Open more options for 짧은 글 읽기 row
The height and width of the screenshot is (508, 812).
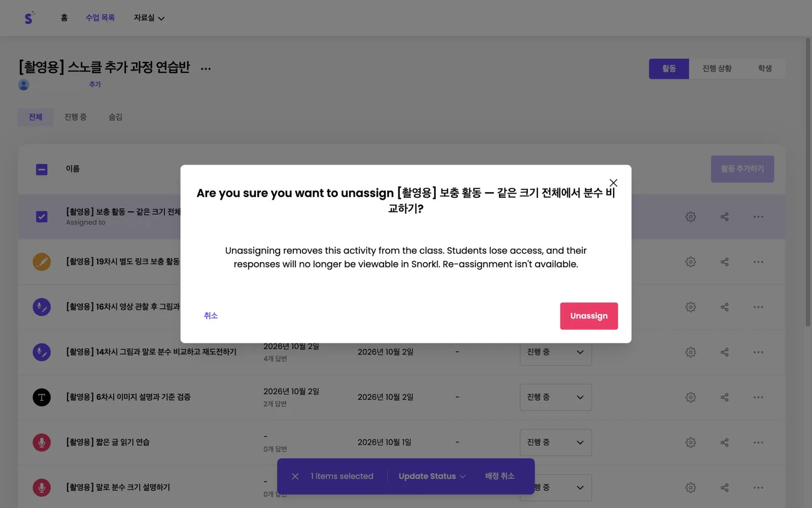tap(758, 442)
